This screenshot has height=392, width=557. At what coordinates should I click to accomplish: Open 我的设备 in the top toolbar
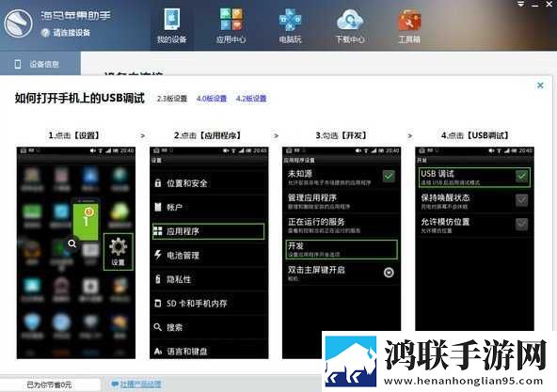[171, 25]
